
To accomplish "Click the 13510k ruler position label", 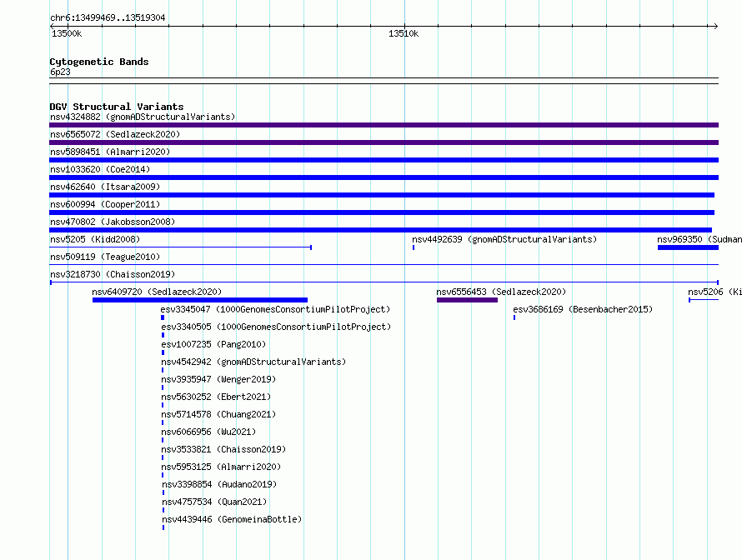I will click(x=404, y=33).
